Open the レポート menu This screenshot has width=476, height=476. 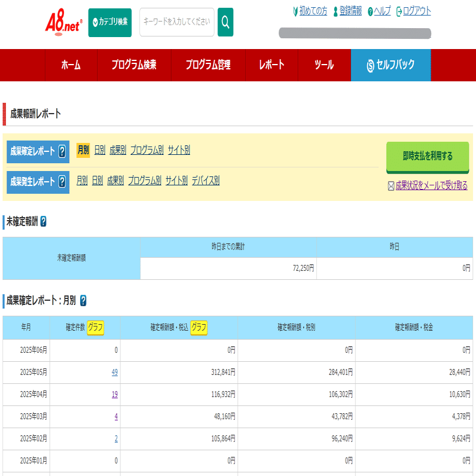(x=271, y=65)
